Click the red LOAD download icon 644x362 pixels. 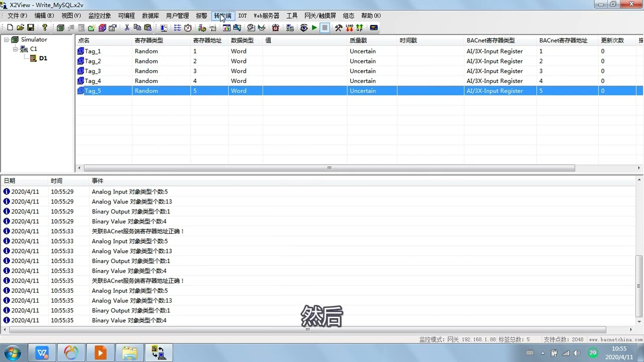[x=349, y=28]
